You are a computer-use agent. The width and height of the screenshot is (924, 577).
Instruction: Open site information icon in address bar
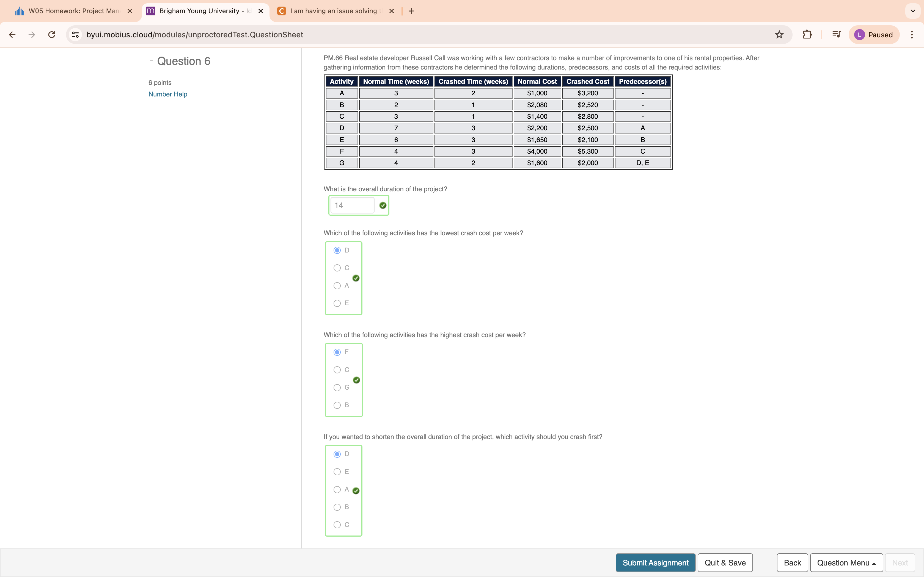coord(75,34)
